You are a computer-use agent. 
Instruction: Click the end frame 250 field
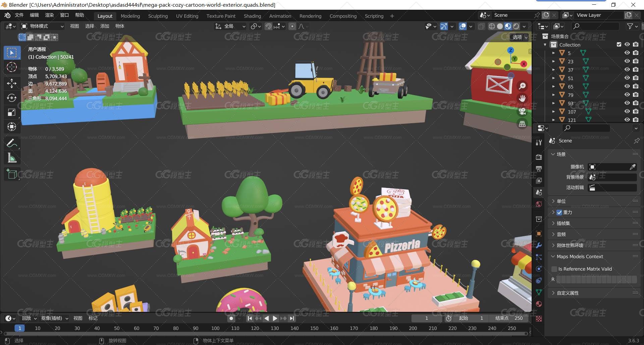click(509, 318)
